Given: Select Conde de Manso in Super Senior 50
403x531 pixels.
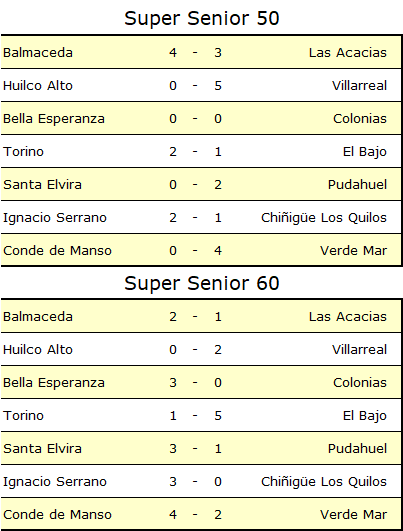Looking at the screenshot, I should click(57, 251).
